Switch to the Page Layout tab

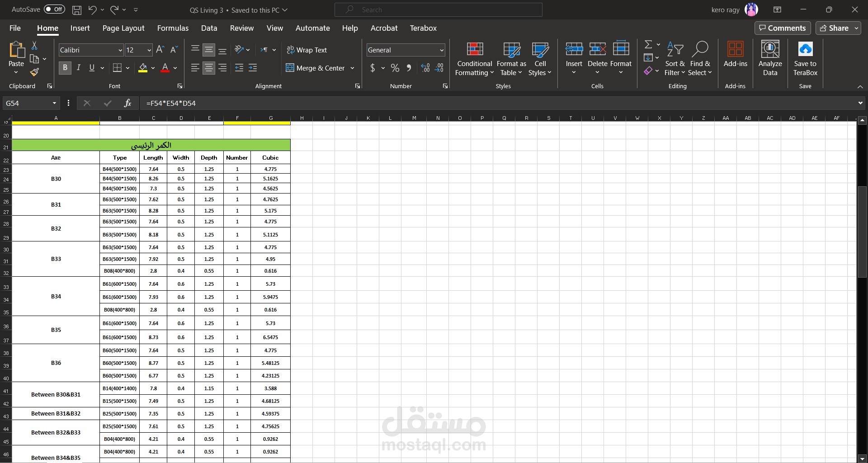pyautogui.click(x=123, y=28)
